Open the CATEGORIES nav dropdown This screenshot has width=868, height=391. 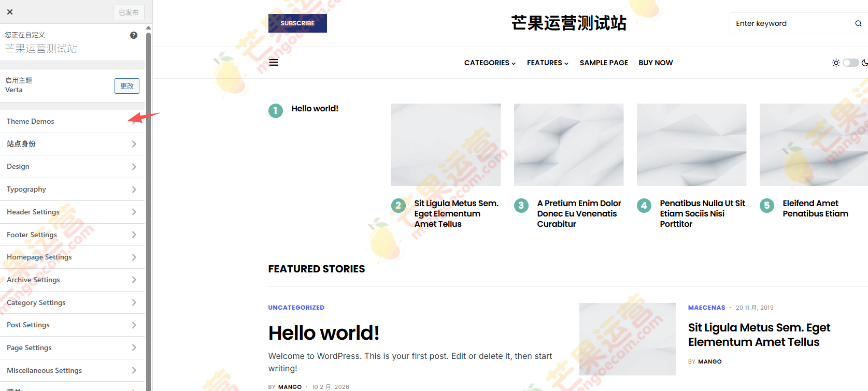pos(490,63)
